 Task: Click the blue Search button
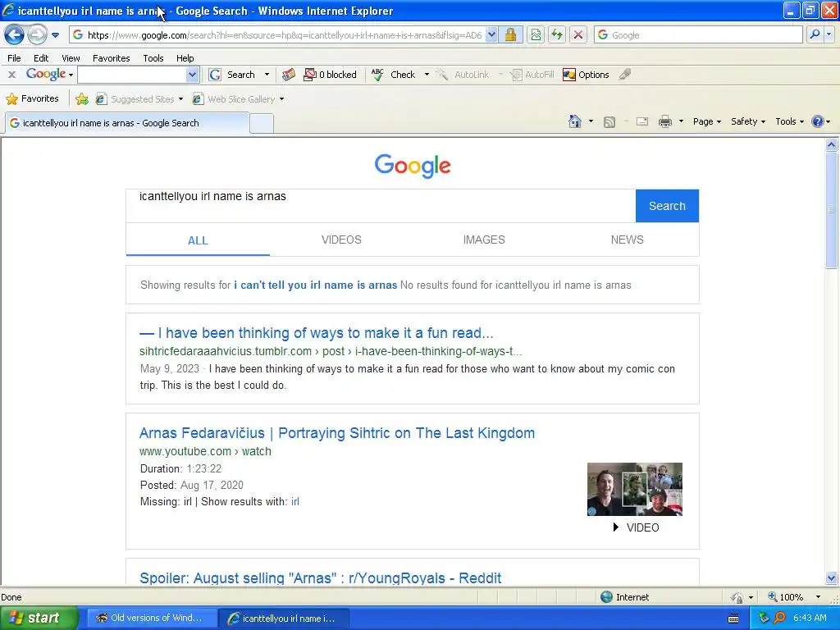click(x=667, y=206)
